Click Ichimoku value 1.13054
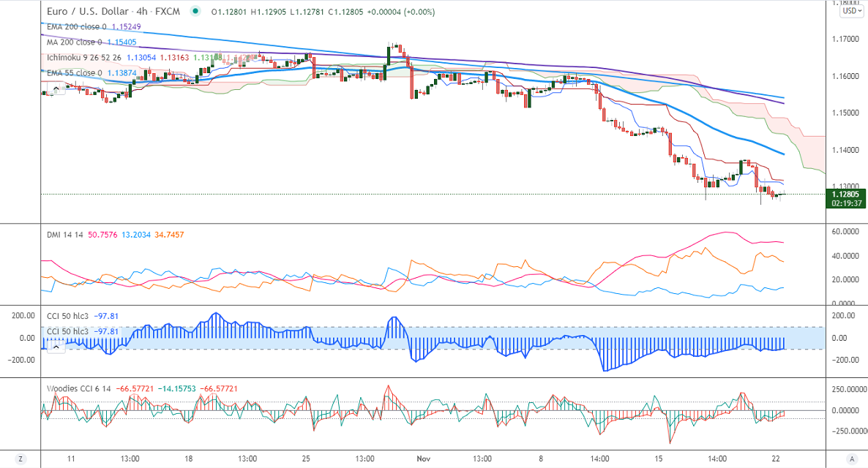The width and height of the screenshot is (868, 468). click(141, 58)
